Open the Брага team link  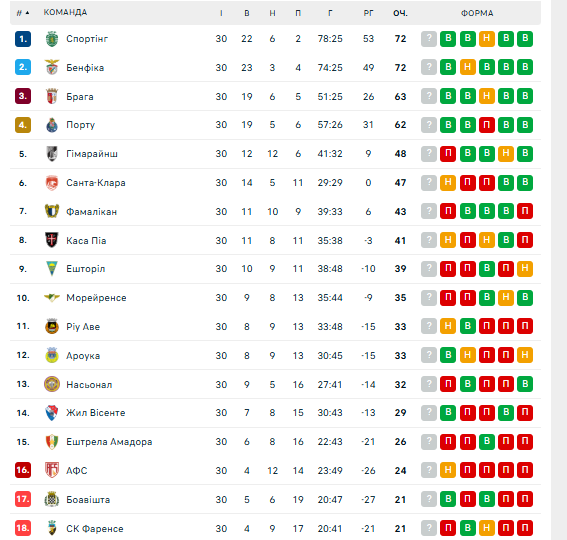point(80,97)
